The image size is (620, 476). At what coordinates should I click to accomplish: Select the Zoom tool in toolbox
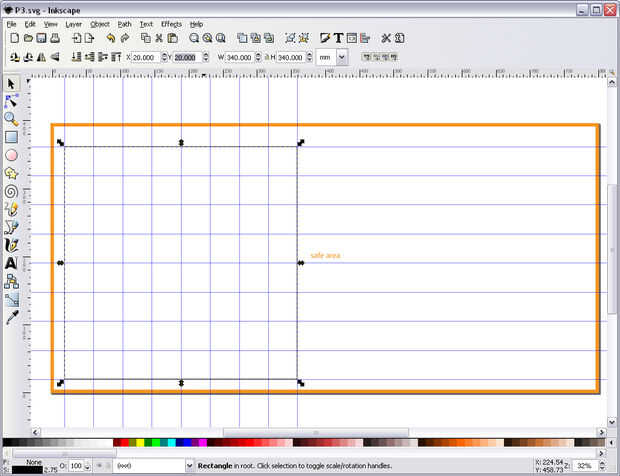[x=11, y=119]
